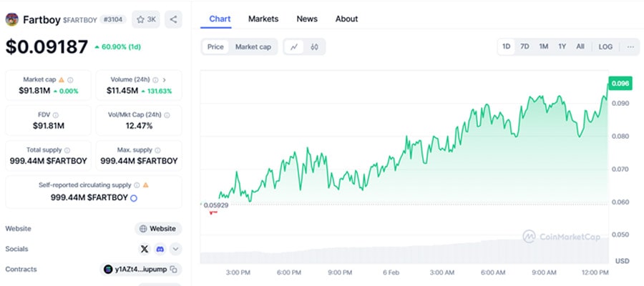
Task: Show Vol/Mkt Cap info icon
Action: 167,115
